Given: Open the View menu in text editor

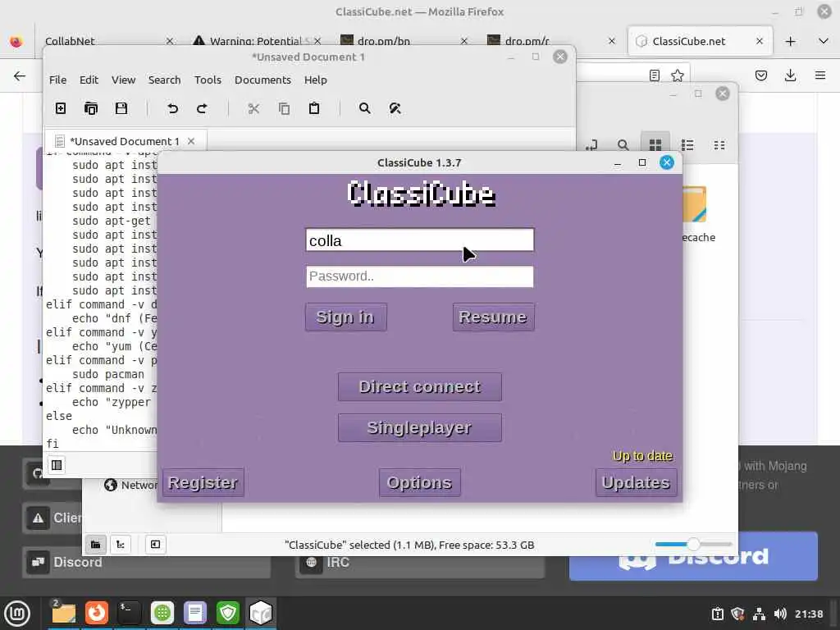Looking at the screenshot, I should 123,80.
